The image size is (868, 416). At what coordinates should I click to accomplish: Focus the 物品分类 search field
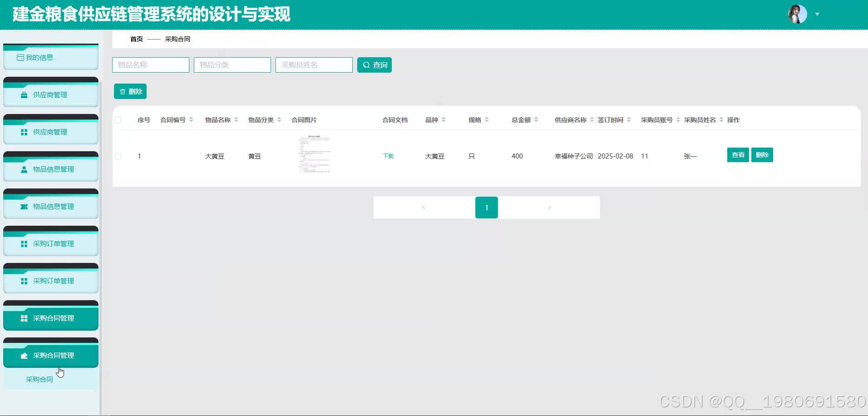pyautogui.click(x=232, y=65)
